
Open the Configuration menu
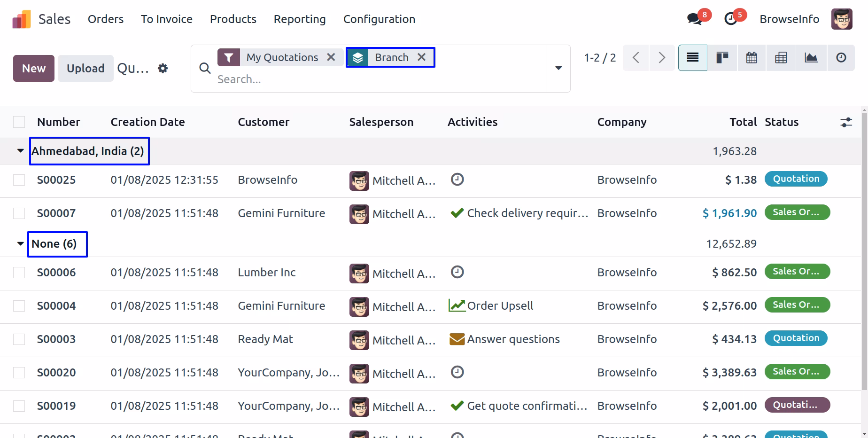click(x=379, y=19)
